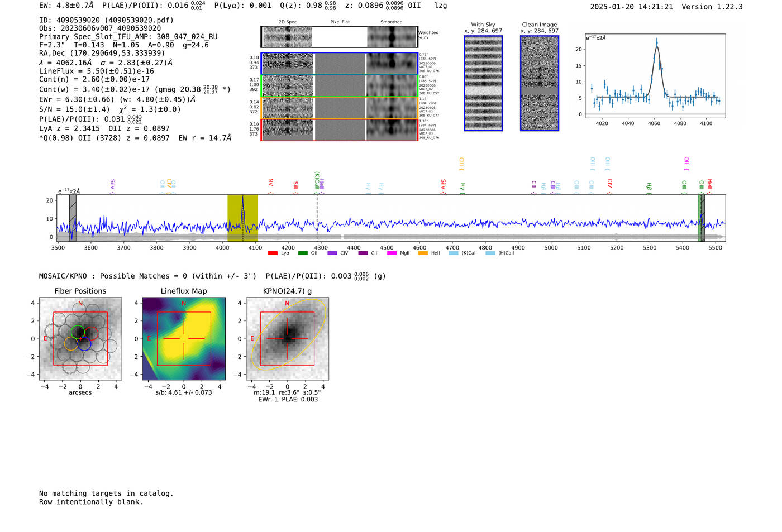
Task: Open the Clean Image cutout
Action: click(x=540, y=83)
